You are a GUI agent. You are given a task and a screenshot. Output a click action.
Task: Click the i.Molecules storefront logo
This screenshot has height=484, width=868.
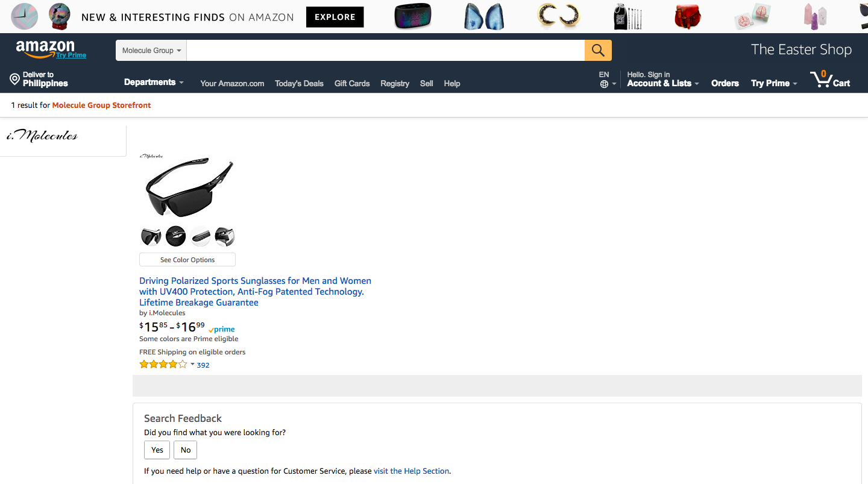[x=42, y=136]
